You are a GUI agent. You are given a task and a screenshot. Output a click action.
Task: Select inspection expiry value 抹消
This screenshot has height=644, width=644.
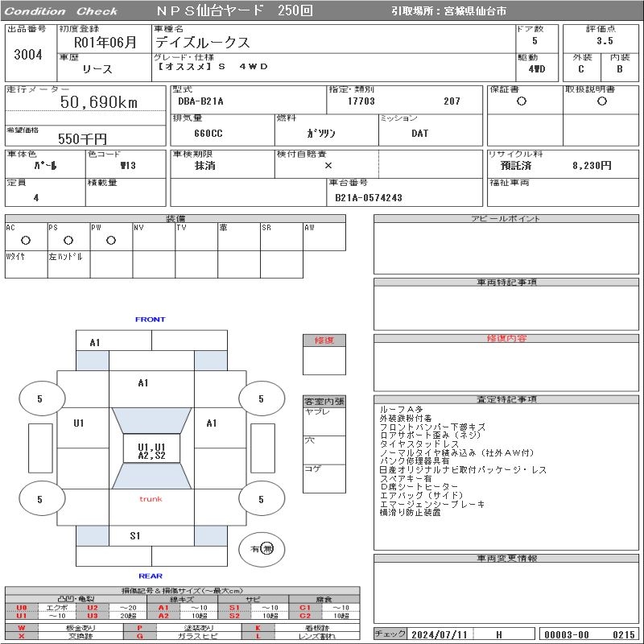[x=204, y=166]
